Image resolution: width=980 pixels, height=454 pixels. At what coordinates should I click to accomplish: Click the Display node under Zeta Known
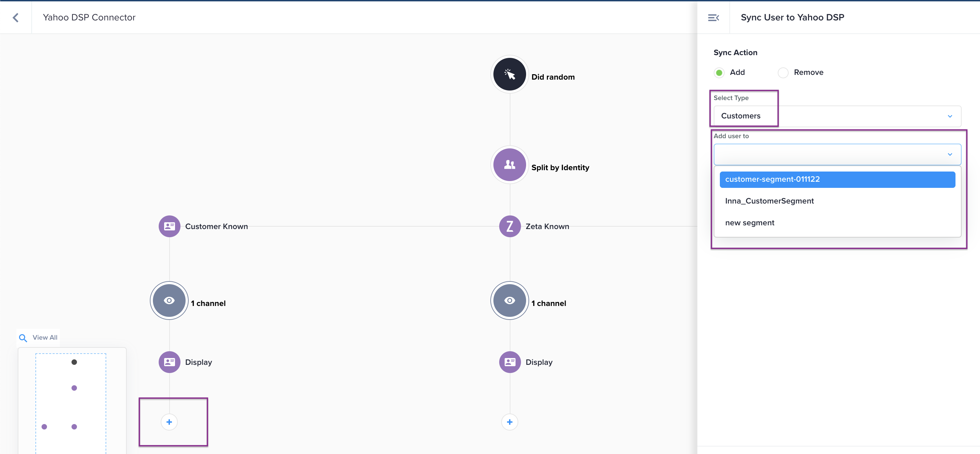[509, 362]
